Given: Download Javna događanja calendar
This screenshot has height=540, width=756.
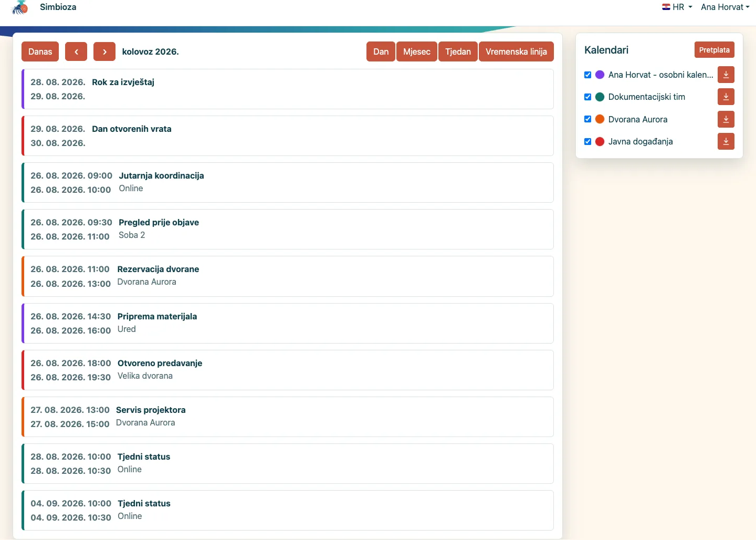Looking at the screenshot, I should [x=726, y=141].
